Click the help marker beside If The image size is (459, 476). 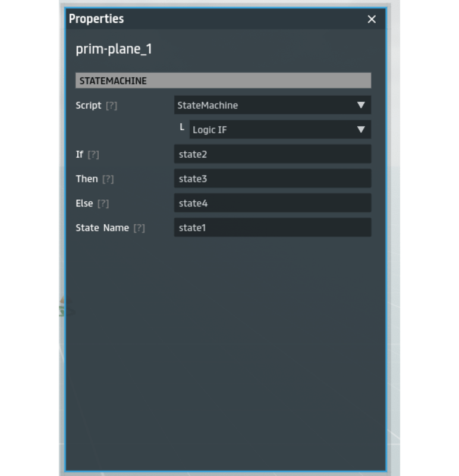[93, 154]
